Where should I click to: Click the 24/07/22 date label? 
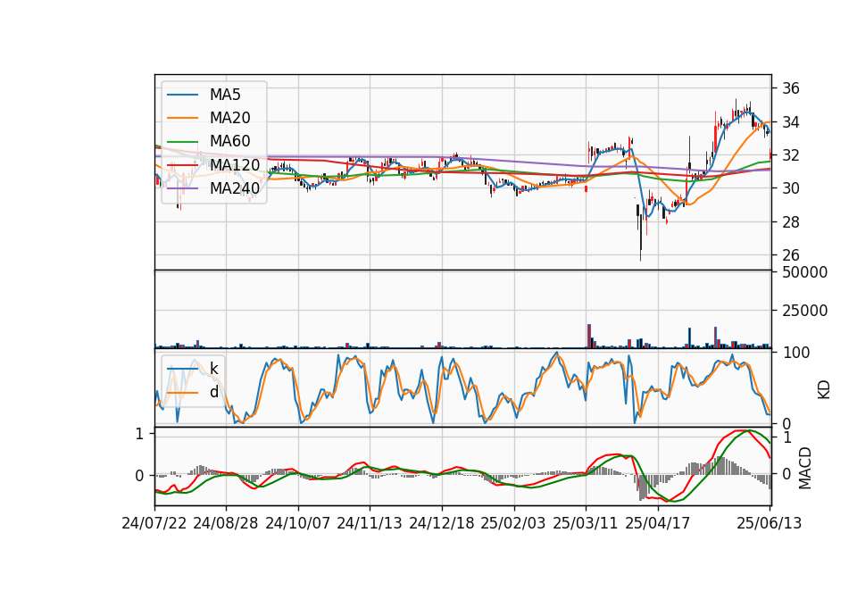[154, 523]
